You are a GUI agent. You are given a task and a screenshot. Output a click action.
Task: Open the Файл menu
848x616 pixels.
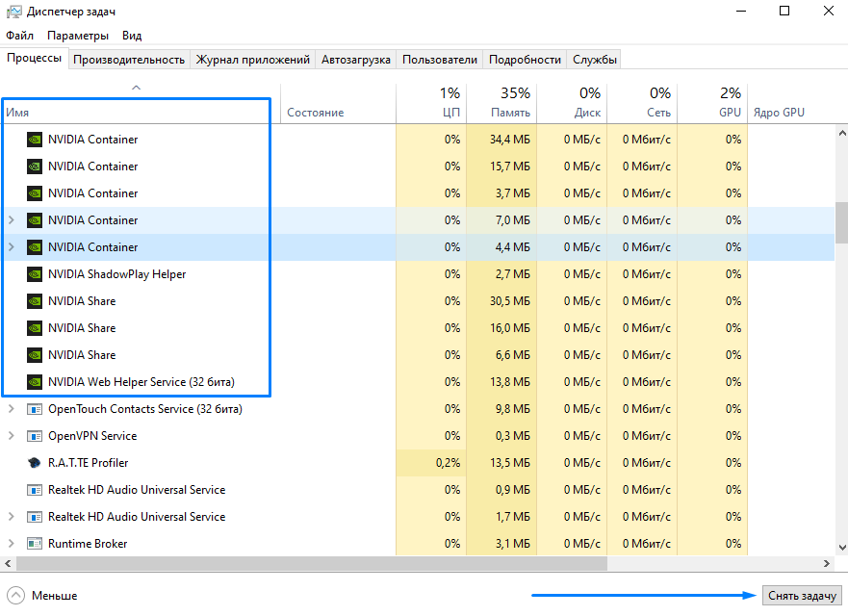(x=19, y=36)
